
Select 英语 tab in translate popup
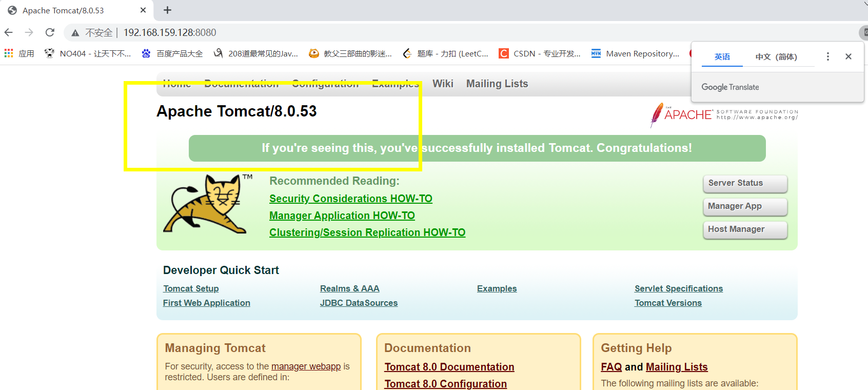tap(722, 56)
